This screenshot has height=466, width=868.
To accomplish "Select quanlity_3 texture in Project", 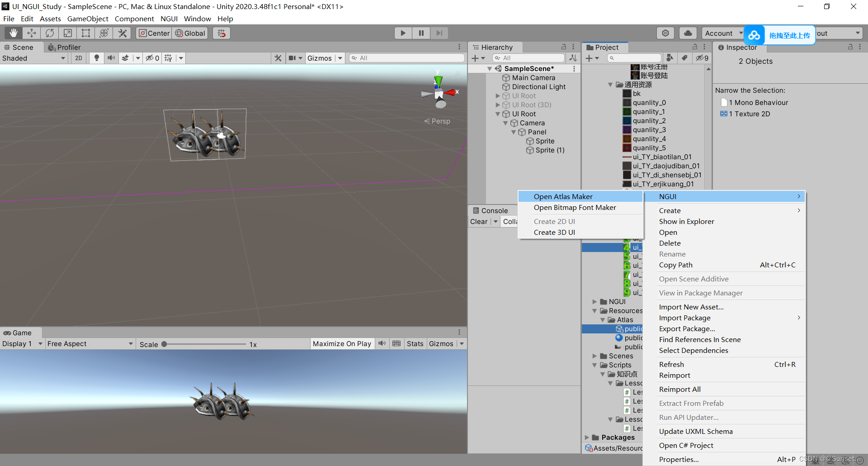I will point(649,130).
